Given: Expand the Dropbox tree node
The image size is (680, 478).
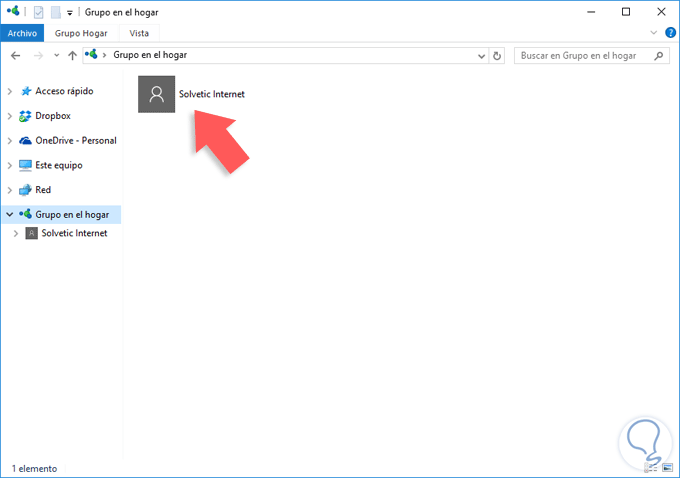Looking at the screenshot, I should point(10,116).
